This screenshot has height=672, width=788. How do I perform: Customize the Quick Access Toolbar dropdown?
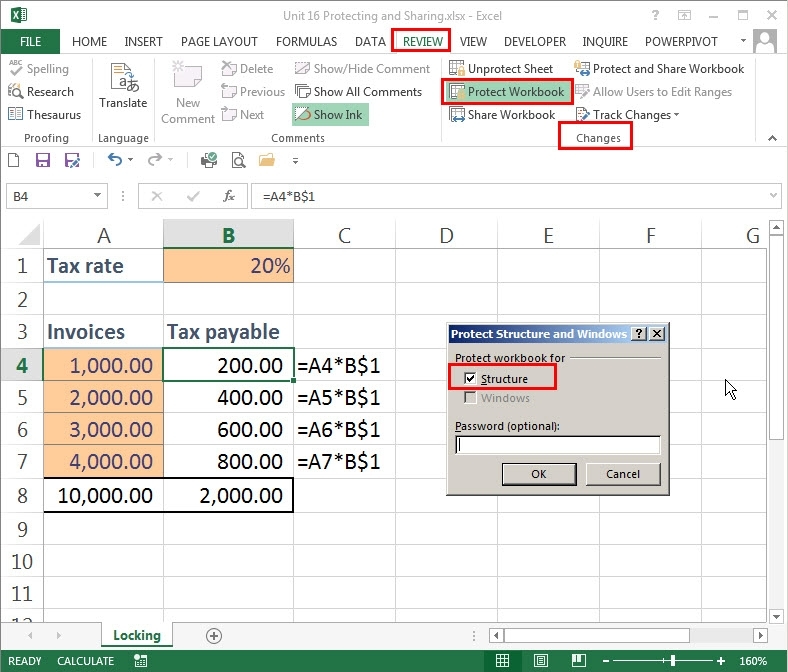[296, 161]
